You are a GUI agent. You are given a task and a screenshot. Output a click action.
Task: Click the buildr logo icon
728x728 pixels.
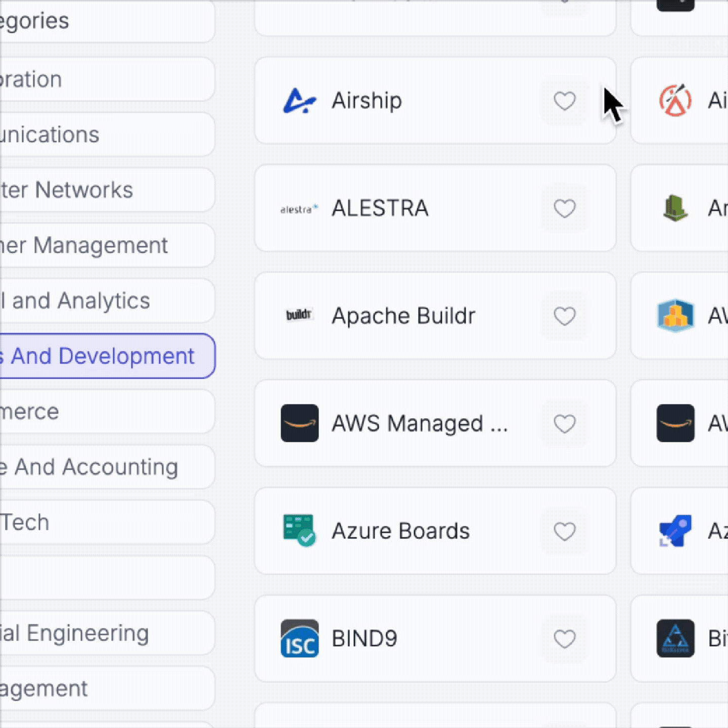[x=299, y=315]
